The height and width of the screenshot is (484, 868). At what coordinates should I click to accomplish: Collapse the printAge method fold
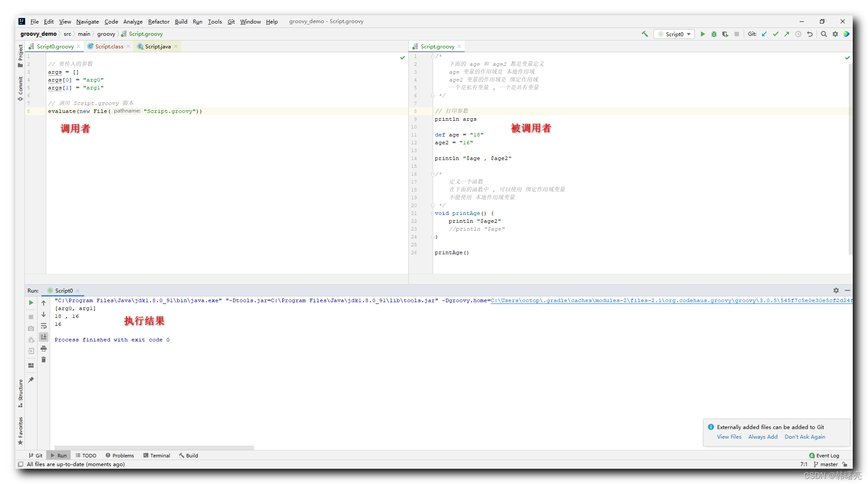pyautogui.click(x=433, y=213)
